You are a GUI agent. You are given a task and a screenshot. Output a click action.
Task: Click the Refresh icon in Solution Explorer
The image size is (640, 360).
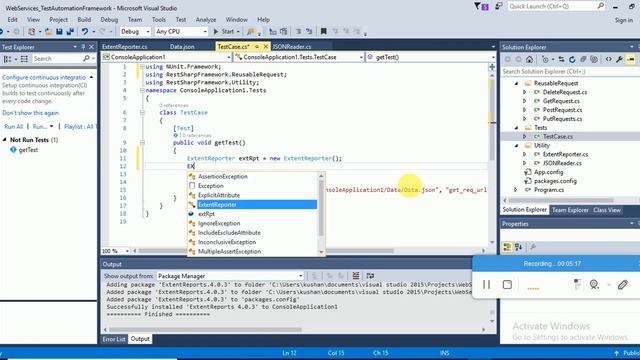(572, 60)
